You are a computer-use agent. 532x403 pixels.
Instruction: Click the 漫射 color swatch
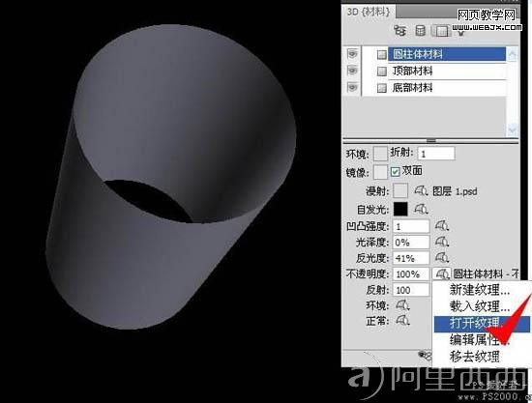click(400, 191)
